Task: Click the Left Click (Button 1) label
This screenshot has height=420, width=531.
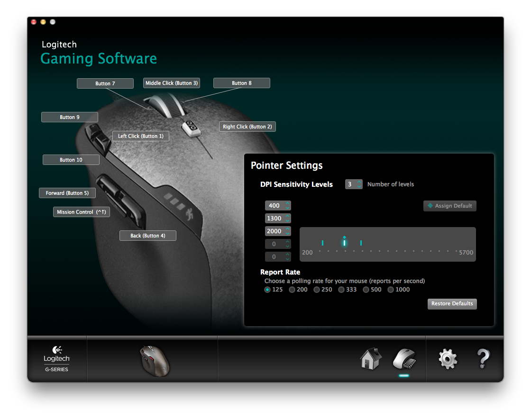Action: 140,136
